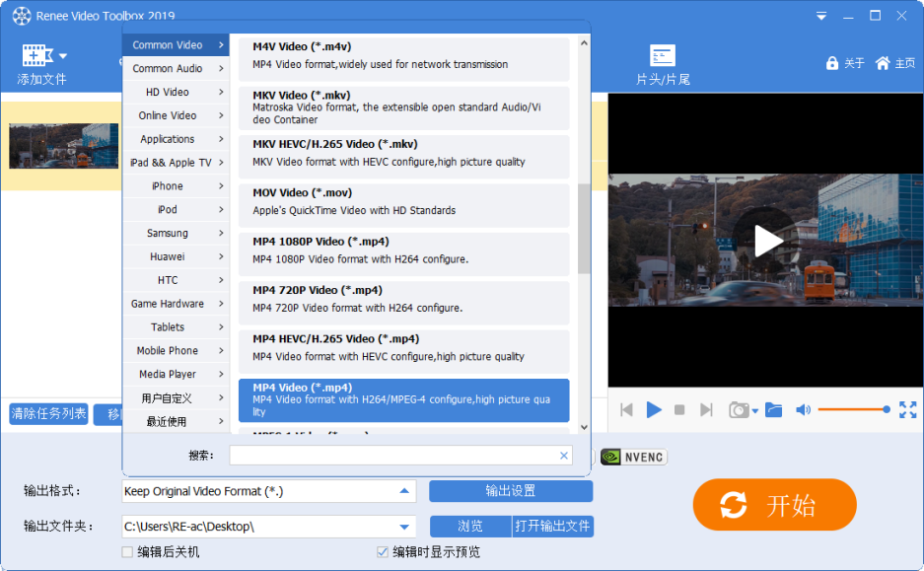Image resolution: width=924 pixels, height=571 pixels.
Task: Open the iPod category
Action: coord(177,210)
